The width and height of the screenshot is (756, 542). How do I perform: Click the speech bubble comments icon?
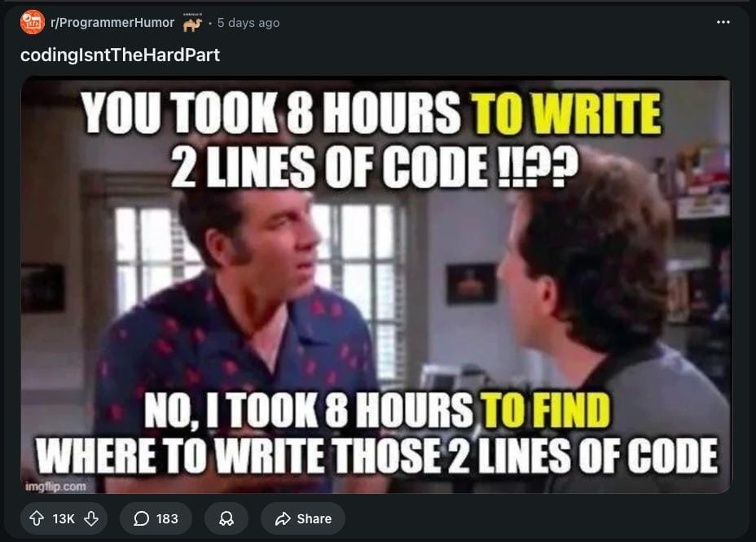click(x=141, y=518)
